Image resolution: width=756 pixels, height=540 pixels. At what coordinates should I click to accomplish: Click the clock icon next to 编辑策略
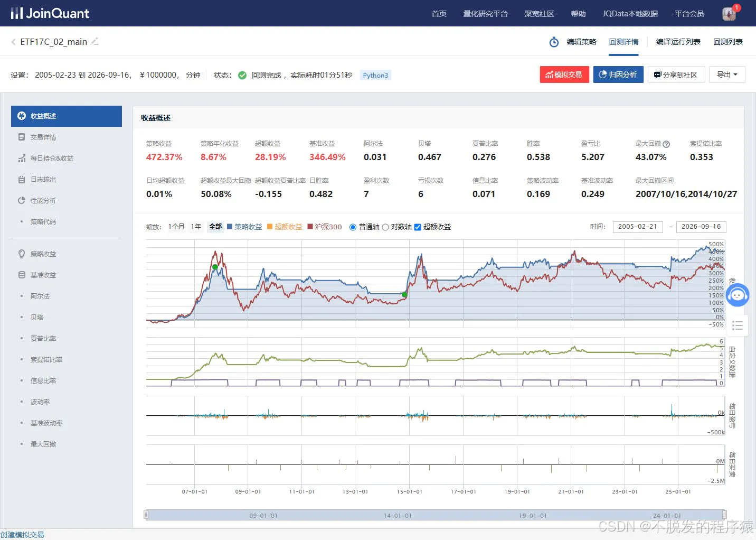554,42
